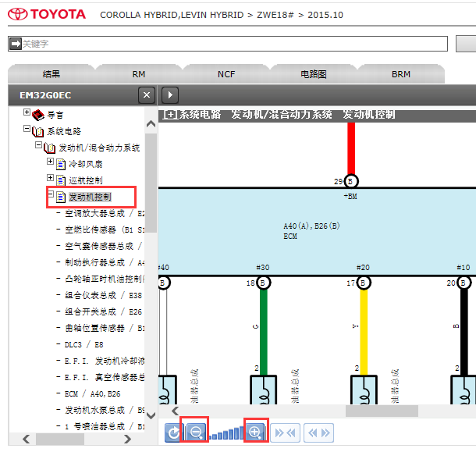Click the tree scroll-up arrow
Viewport: 476px width, 452px height.
[x=151, y=124]
